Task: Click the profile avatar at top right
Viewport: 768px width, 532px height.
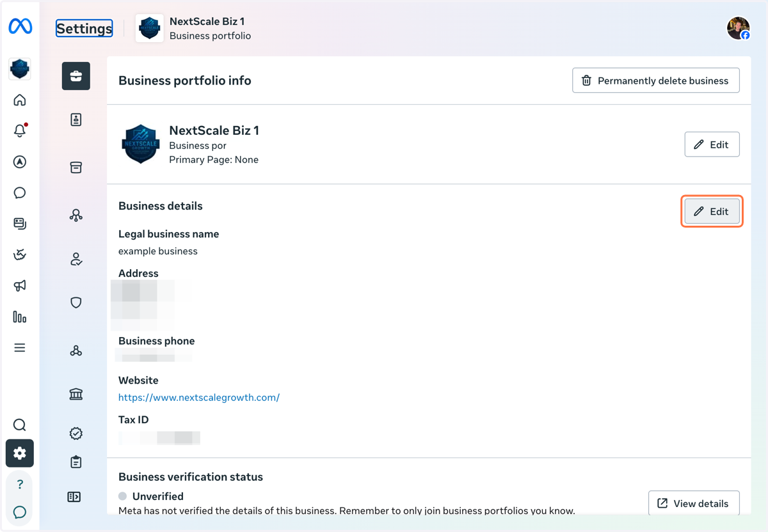Action: 739,28
